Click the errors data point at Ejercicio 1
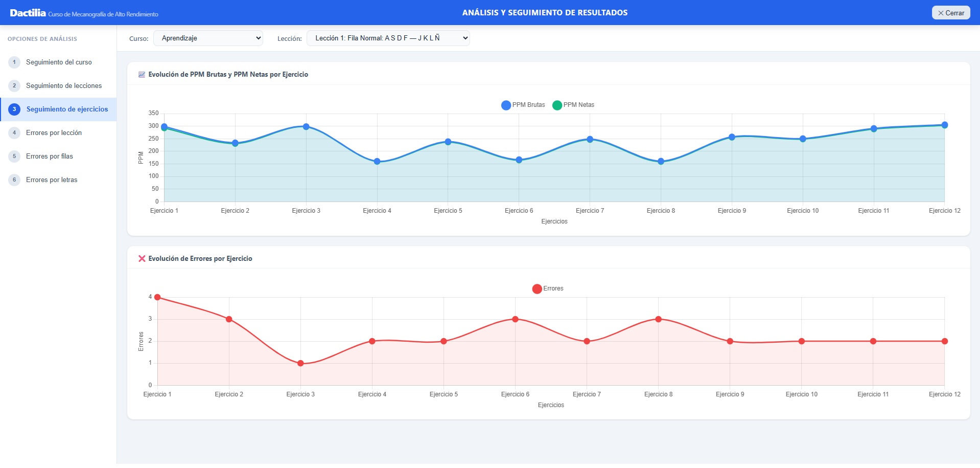980x468 pixels. pos(157,297)
